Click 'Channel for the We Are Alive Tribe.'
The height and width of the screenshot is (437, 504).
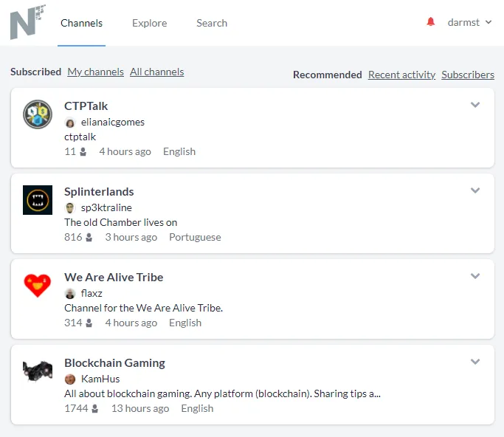[143, 308]
